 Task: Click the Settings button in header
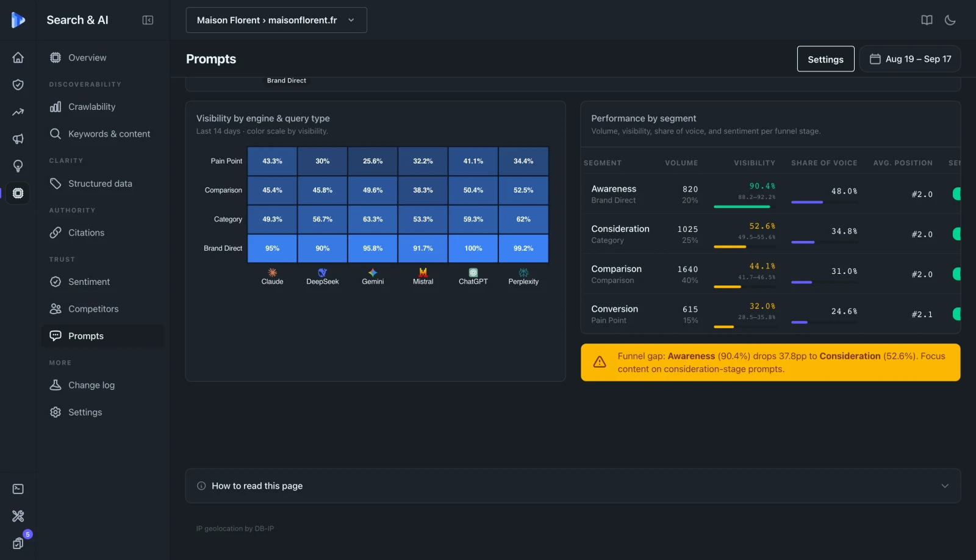(x=825, y=59)
